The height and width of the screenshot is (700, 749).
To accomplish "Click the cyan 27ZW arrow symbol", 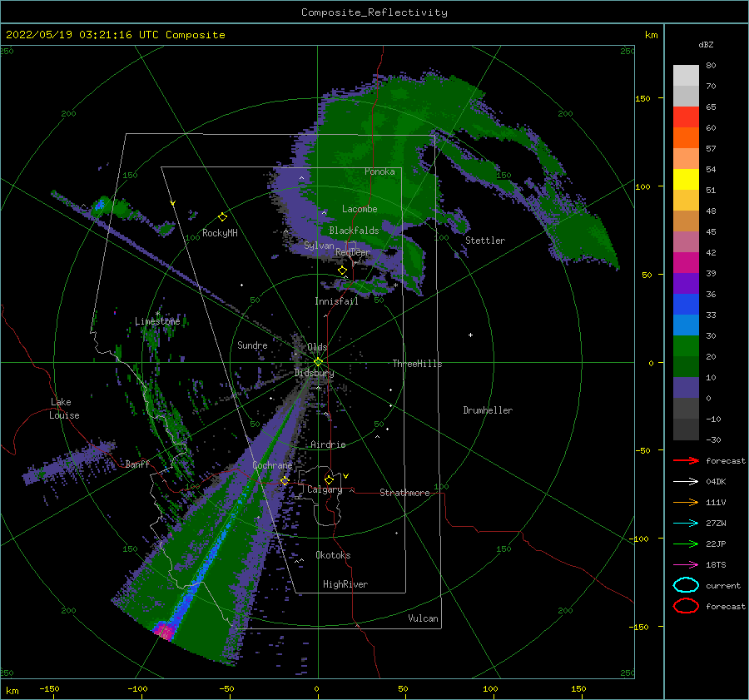I will point(686,524).
